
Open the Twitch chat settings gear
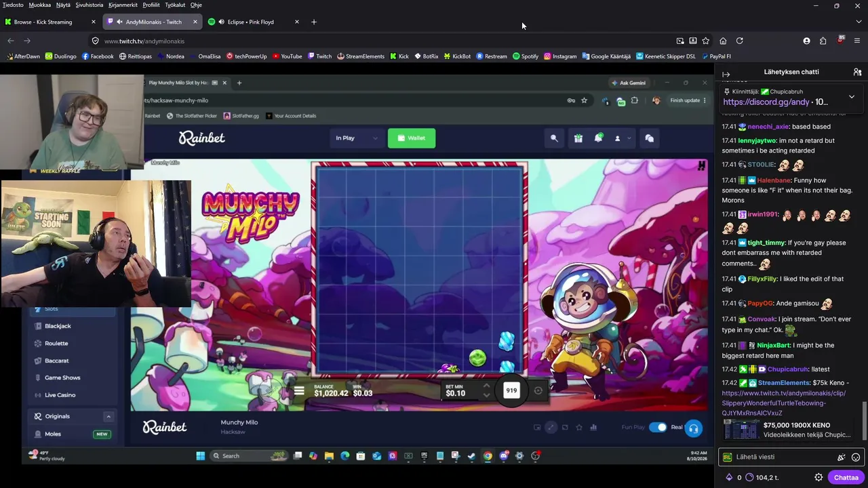tap(818, 477)
